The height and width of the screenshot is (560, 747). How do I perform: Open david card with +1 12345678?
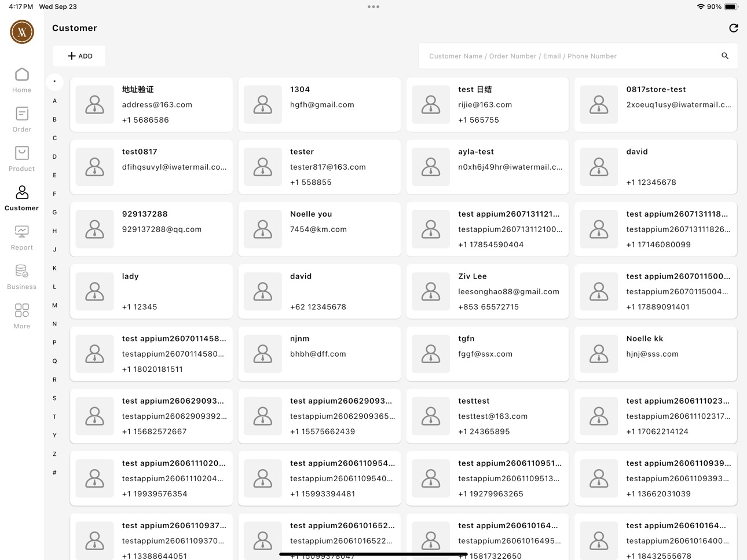(x=656, y=167)
